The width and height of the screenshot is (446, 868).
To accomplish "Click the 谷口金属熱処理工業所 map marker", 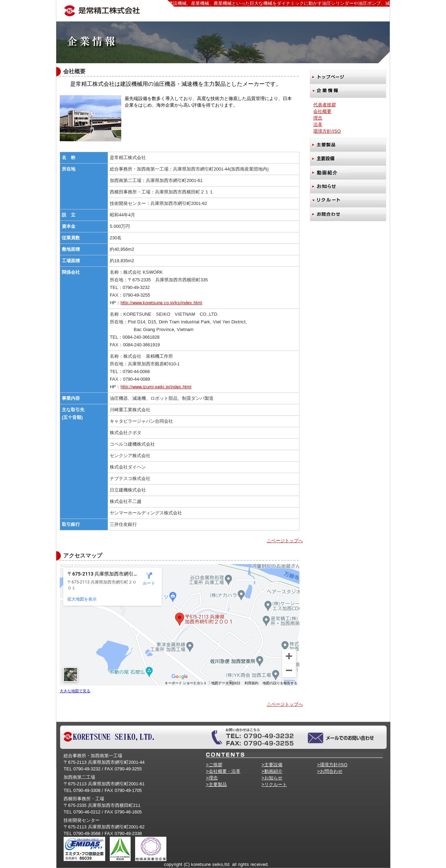I will (228, 580).
